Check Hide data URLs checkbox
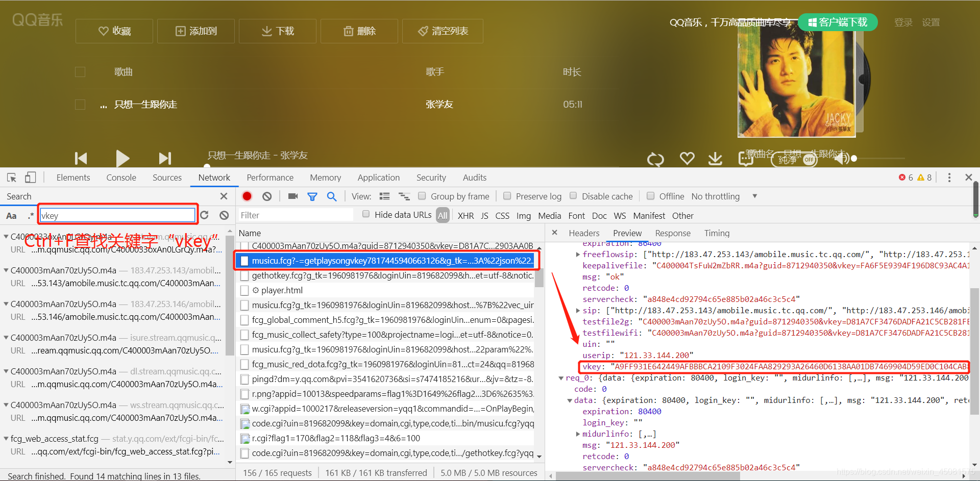This screenshot has width=980, height=481. pos(366,214)
